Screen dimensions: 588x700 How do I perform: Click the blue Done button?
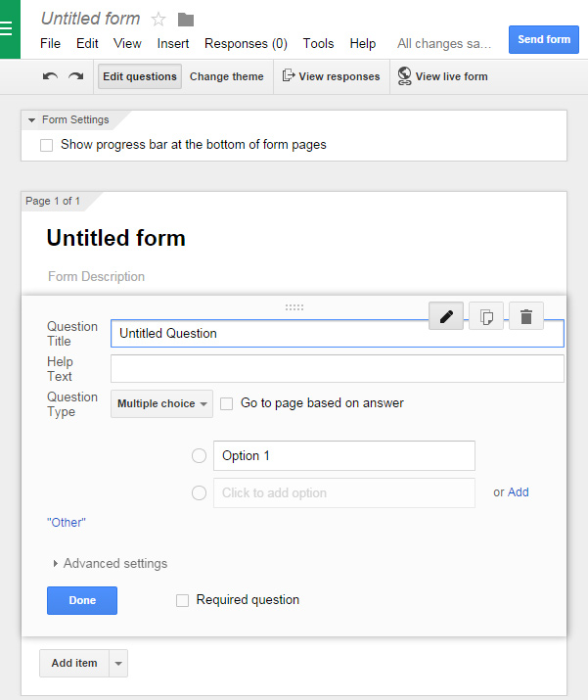point(82,600)
